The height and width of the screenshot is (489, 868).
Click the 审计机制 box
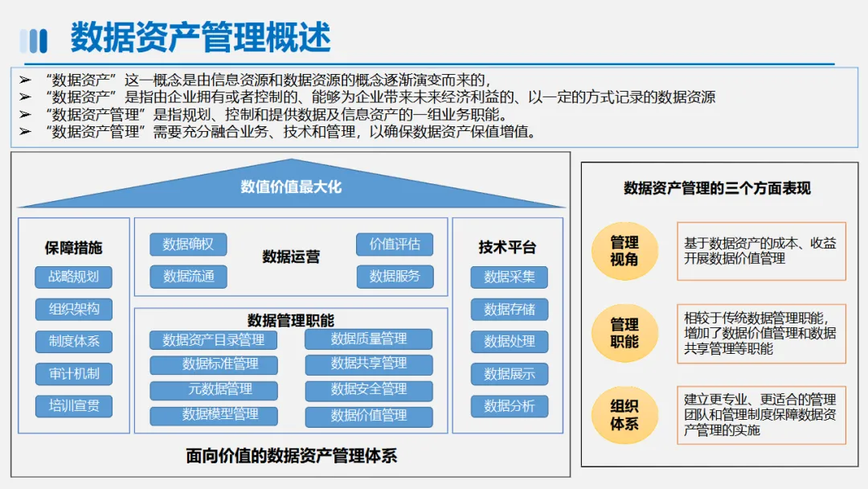(x=74, y=374)
